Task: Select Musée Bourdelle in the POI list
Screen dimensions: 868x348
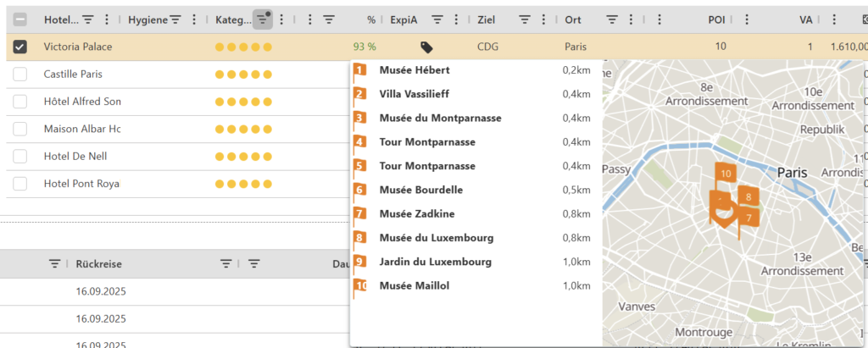Action: [420, 191]
